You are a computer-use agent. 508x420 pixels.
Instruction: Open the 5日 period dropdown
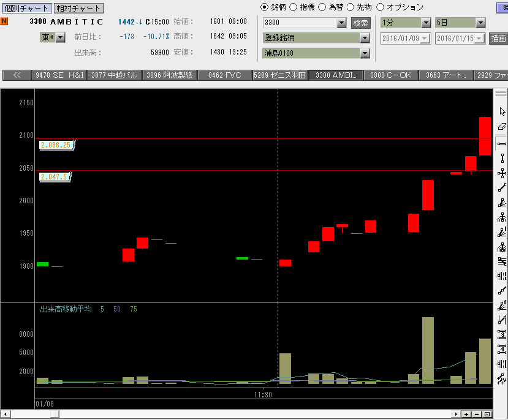point(480,23)
